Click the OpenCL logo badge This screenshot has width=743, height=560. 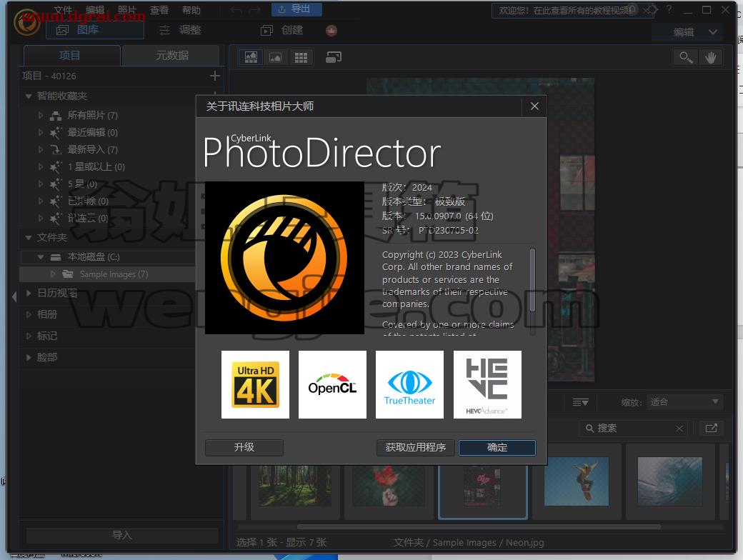tap(333, 385)
